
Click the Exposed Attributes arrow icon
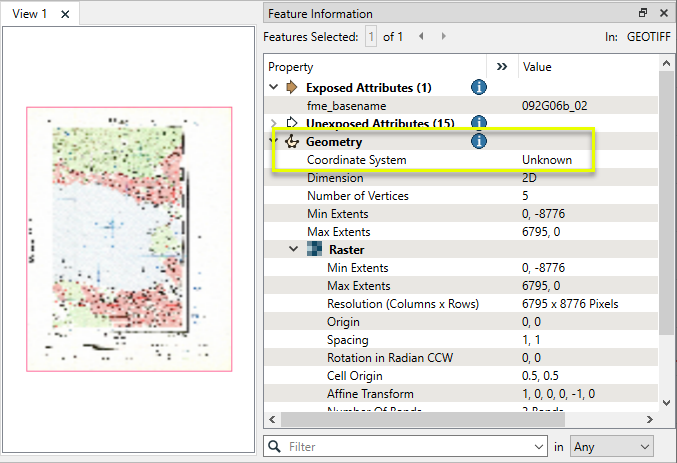click(x=292, y=87)
